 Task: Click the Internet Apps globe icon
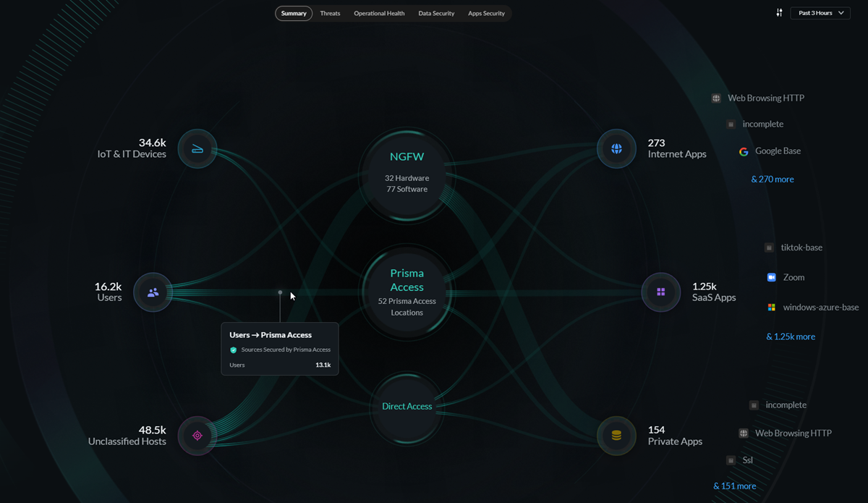[x=616, y=148]
